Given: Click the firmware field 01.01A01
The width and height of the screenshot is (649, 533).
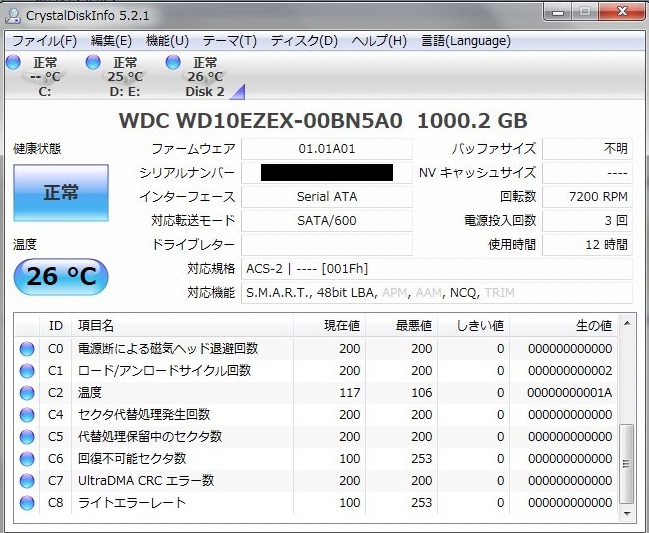Looking at the screenshot, I should 327,149.
